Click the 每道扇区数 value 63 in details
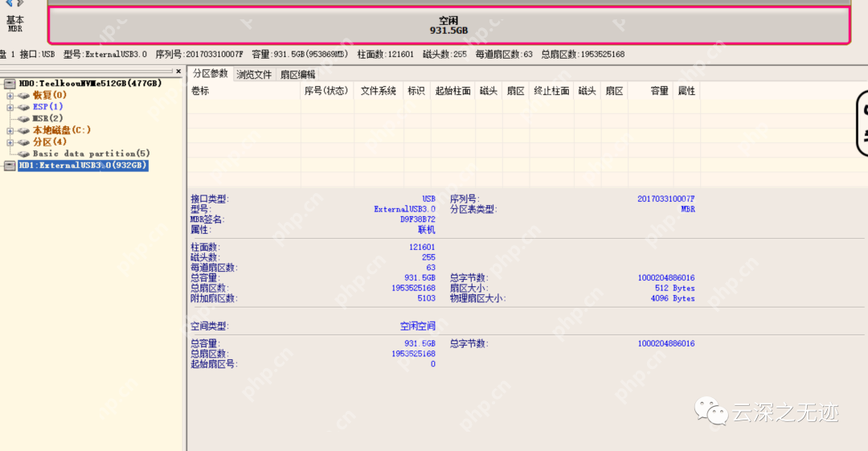The width and height of the screenshot is (868, 451). [x=431, y=268]
